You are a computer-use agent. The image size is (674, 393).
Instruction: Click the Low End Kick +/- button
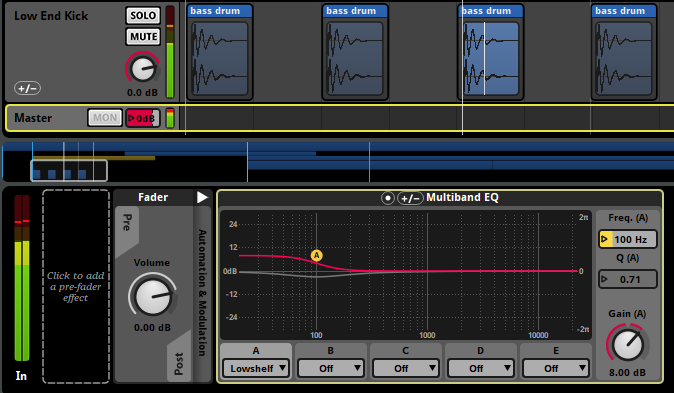coord(28,88)
